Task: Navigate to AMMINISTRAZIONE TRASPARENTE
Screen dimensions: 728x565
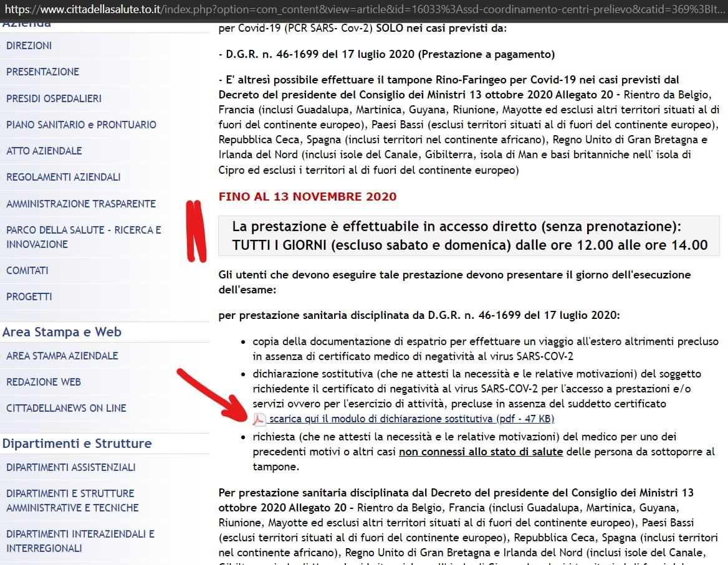Action: (81, 204)
